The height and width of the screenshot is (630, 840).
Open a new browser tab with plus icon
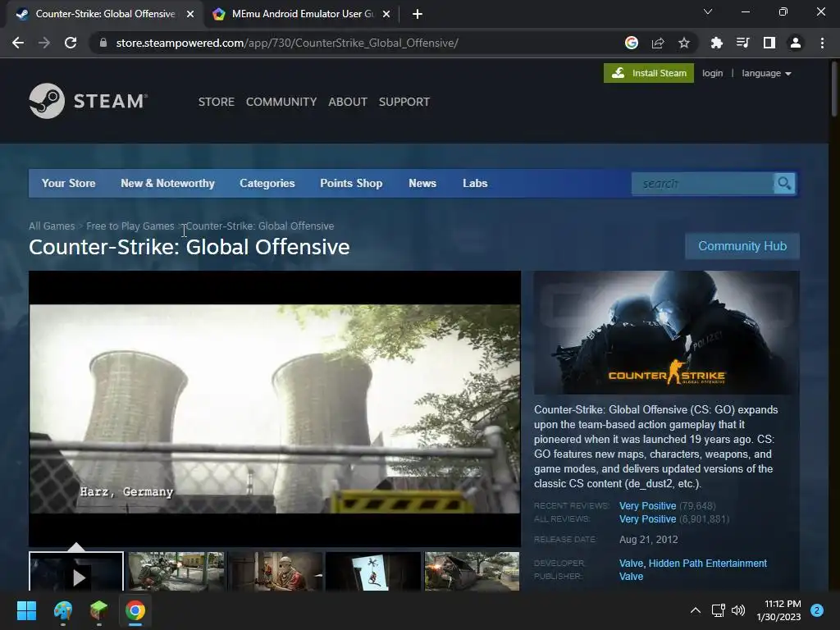coord(418,14)
